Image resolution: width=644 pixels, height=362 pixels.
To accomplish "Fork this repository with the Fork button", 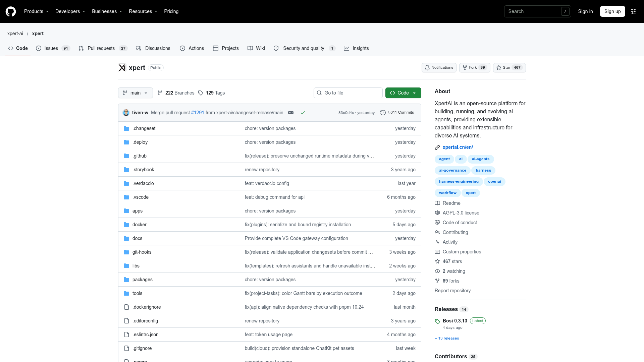I will [x=475, y=68].
